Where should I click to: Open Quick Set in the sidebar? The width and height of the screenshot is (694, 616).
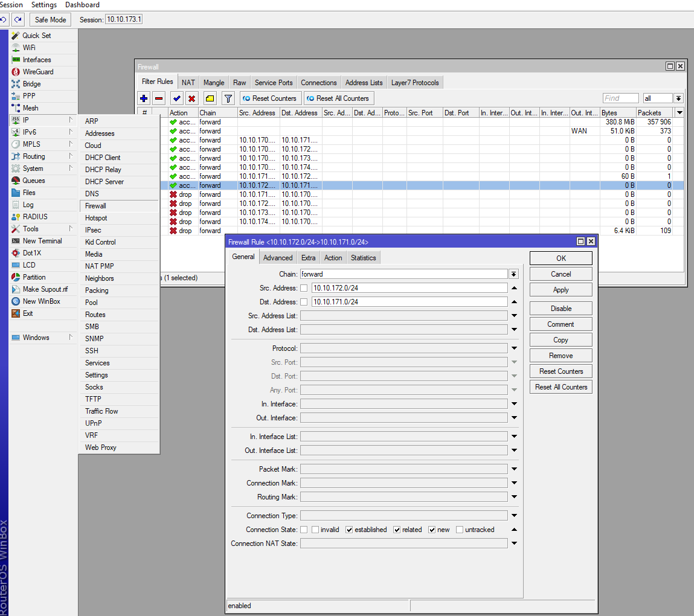coord(36,36)
